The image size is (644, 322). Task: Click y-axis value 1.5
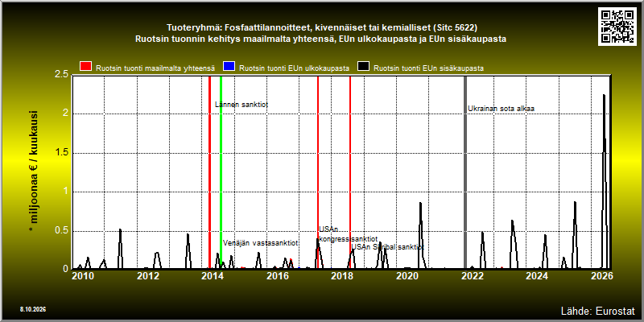[62, 153]
